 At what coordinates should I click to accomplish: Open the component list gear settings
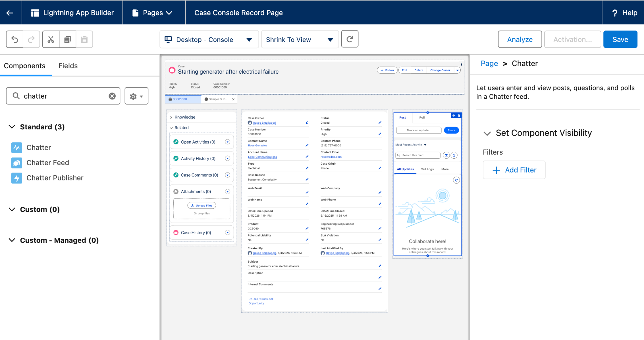point(136,96)
